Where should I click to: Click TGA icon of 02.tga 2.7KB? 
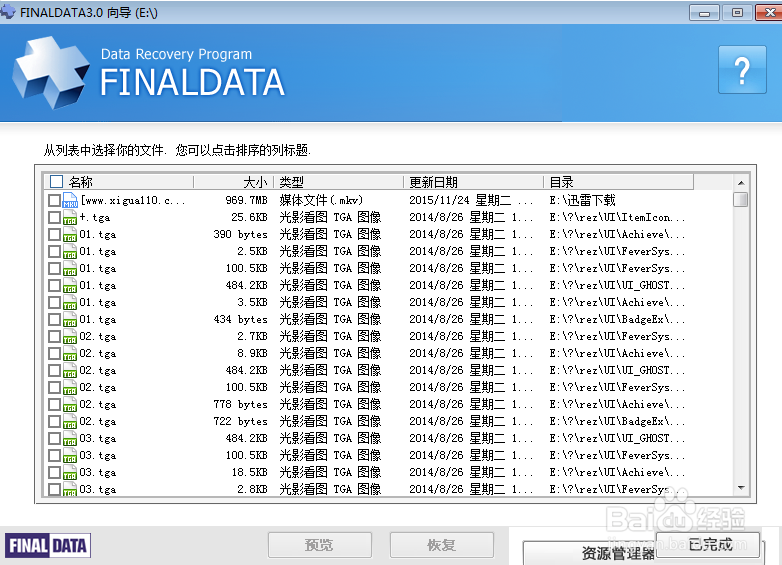[x=70, y=337]
